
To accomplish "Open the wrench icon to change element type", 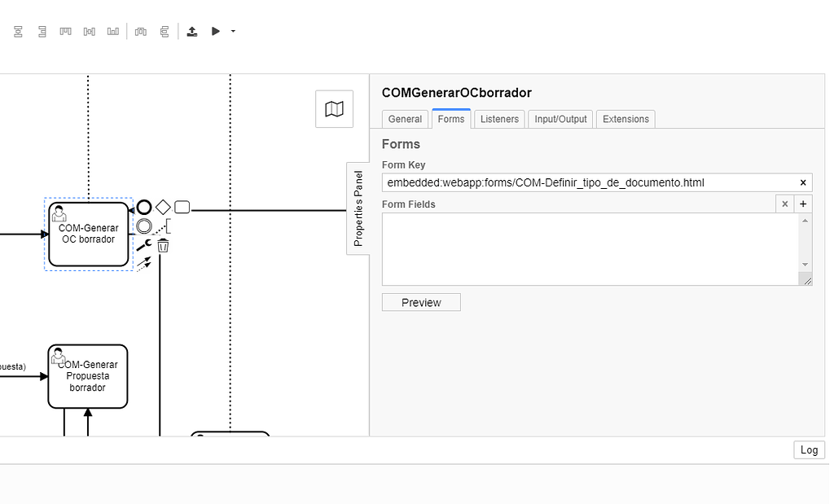I will click(x=143, y=244).
